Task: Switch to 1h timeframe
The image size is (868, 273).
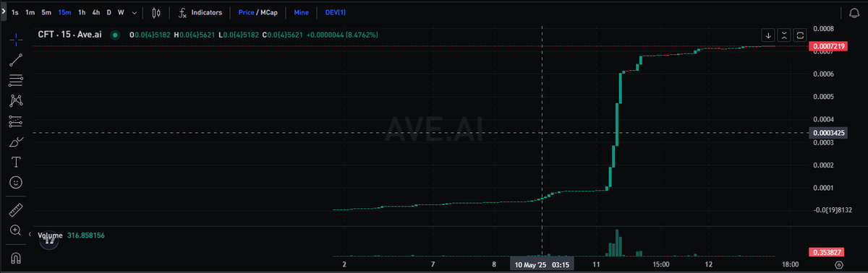Action: pyautogui.click(x=82, y=13)
